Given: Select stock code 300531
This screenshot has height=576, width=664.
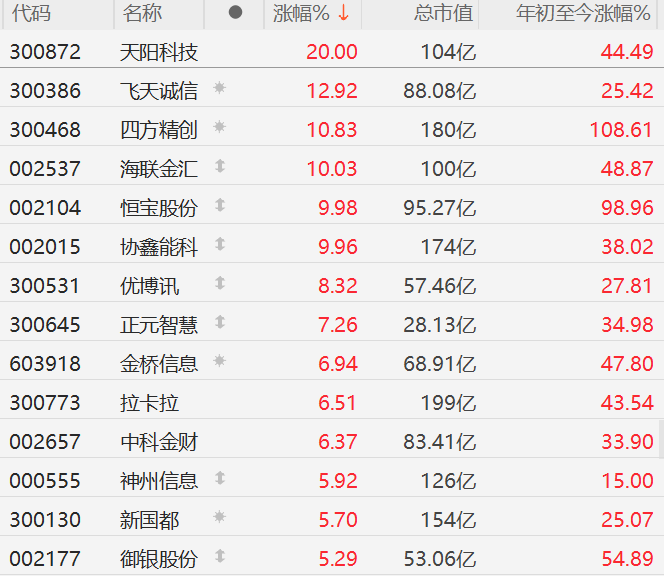Looking at the screenshot, I should pyautogui.click(x=45, y=286).
